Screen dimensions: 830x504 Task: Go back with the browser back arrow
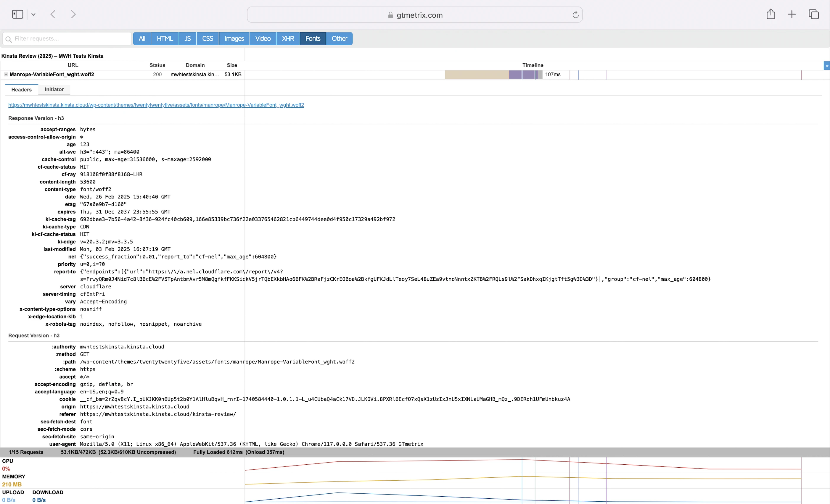(x=53, y=14)
